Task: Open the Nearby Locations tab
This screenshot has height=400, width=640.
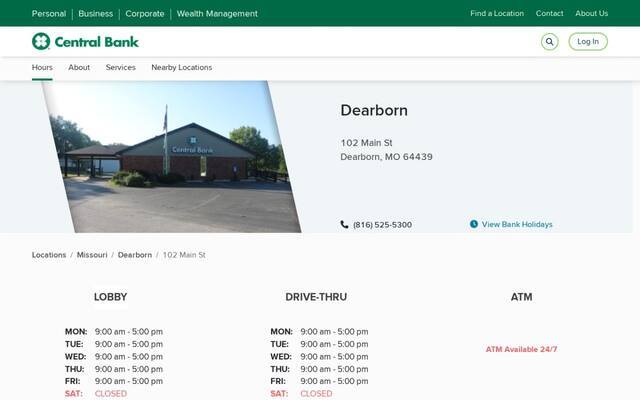Action: pyautogui.click(x=182, y=67)
